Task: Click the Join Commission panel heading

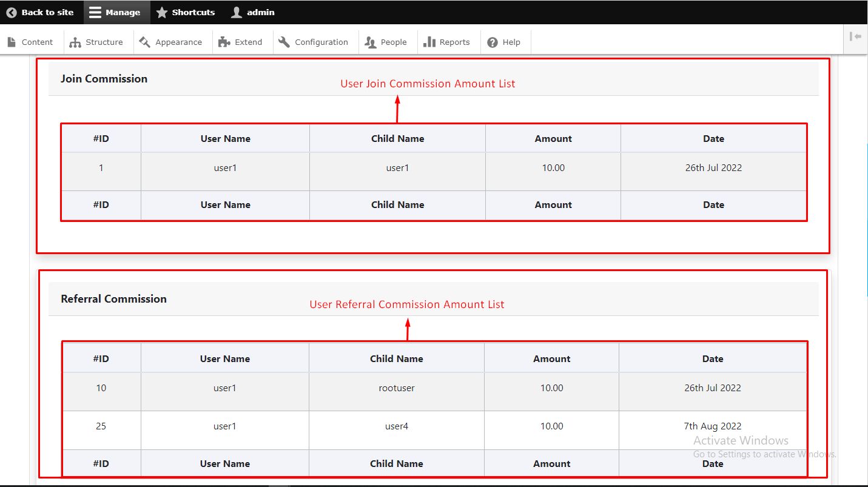Action: point(104,79)
